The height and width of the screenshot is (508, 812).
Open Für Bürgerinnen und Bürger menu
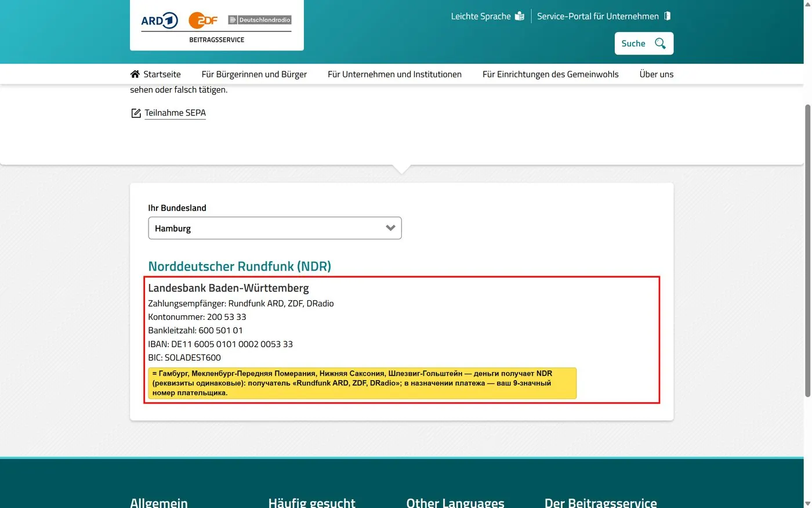point(254,74)
